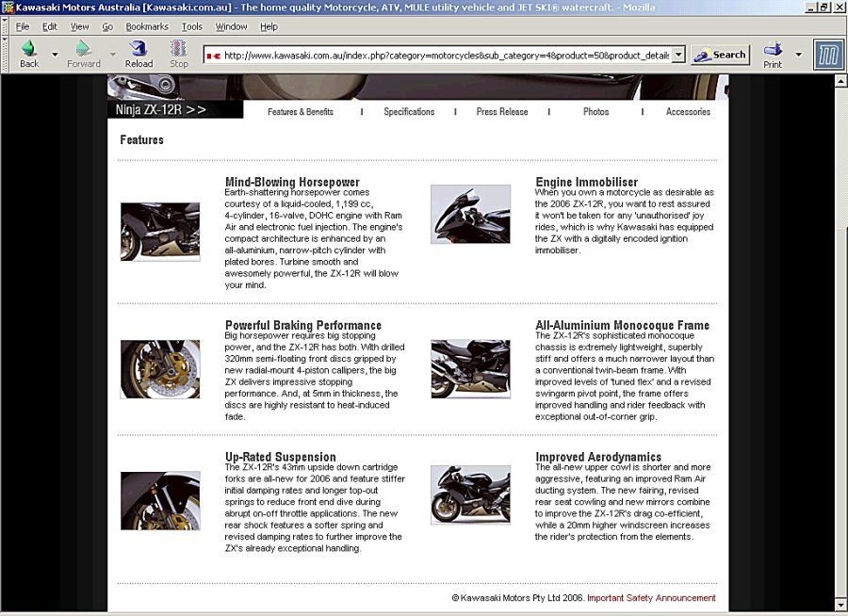Click the Up-Rated Suspension fork thumbnail

click(160, 501)
